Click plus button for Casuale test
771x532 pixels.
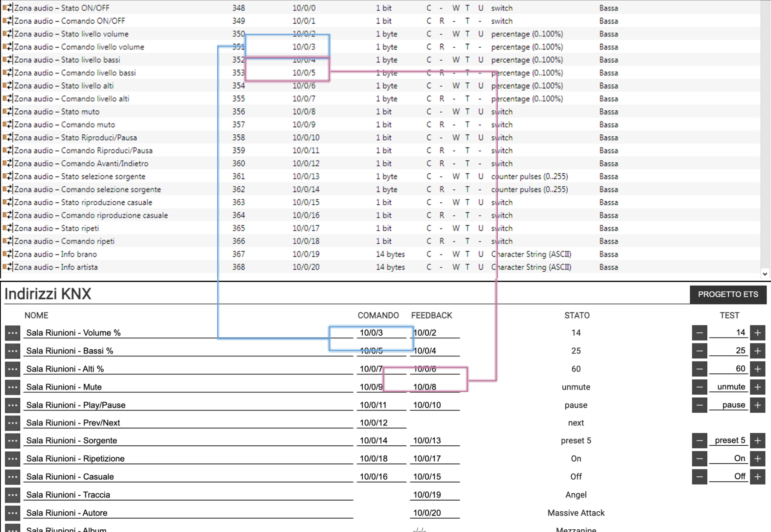pos(758,476)
